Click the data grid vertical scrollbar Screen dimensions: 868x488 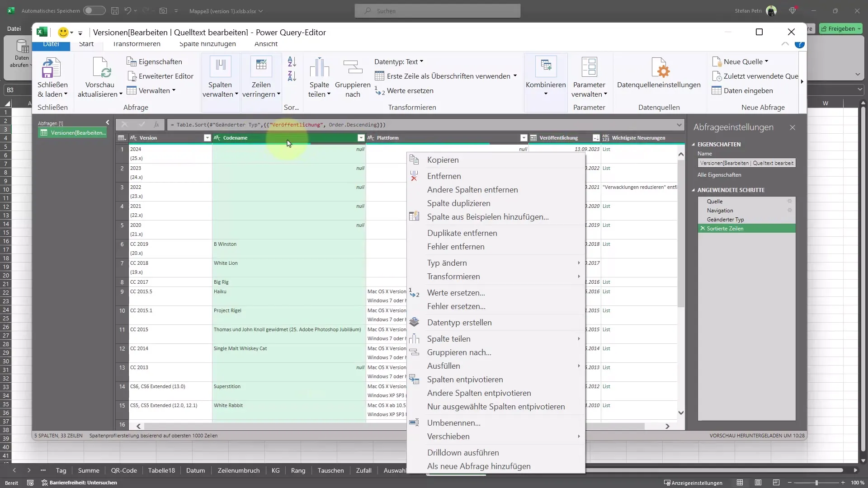[x=681, y=233]
